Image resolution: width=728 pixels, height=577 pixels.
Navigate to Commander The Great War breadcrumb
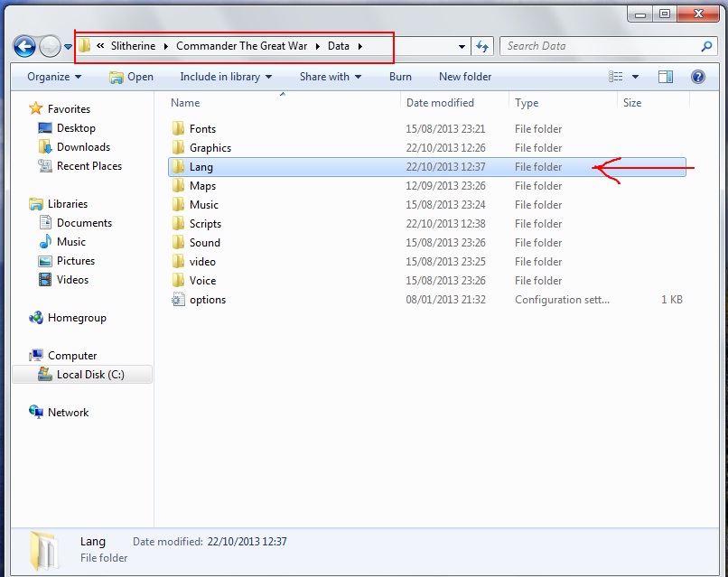(x=241, y=46)
